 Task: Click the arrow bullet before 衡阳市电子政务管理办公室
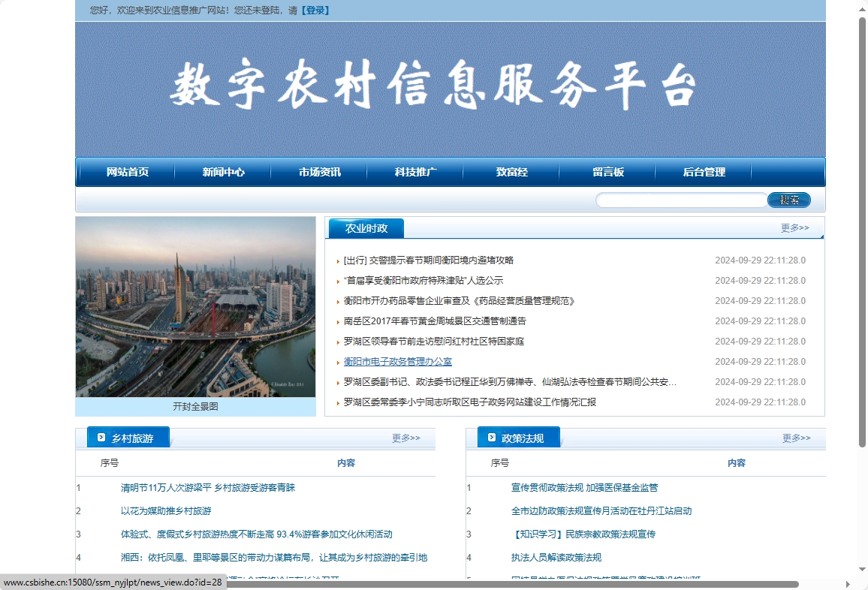[336, 361]
